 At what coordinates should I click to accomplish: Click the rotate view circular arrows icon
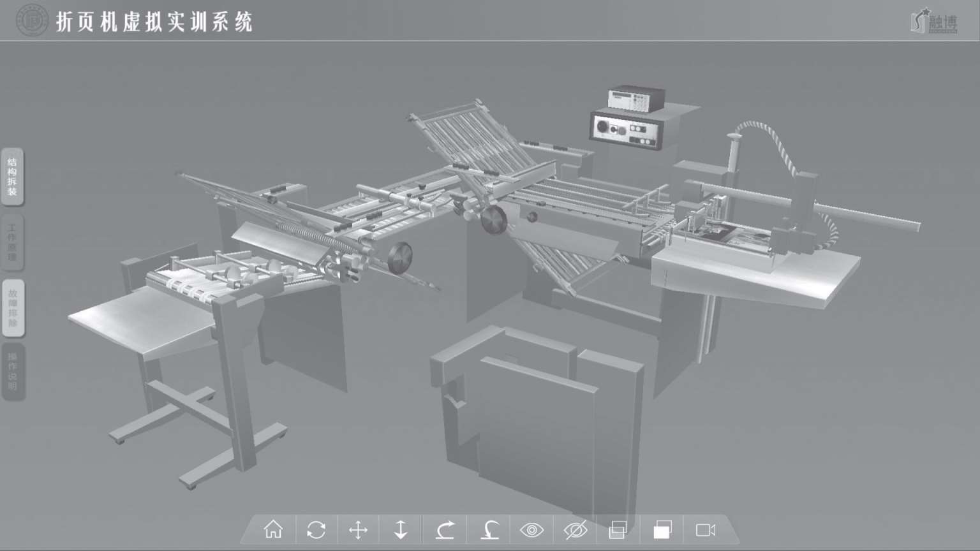click(x=316, y=530)
